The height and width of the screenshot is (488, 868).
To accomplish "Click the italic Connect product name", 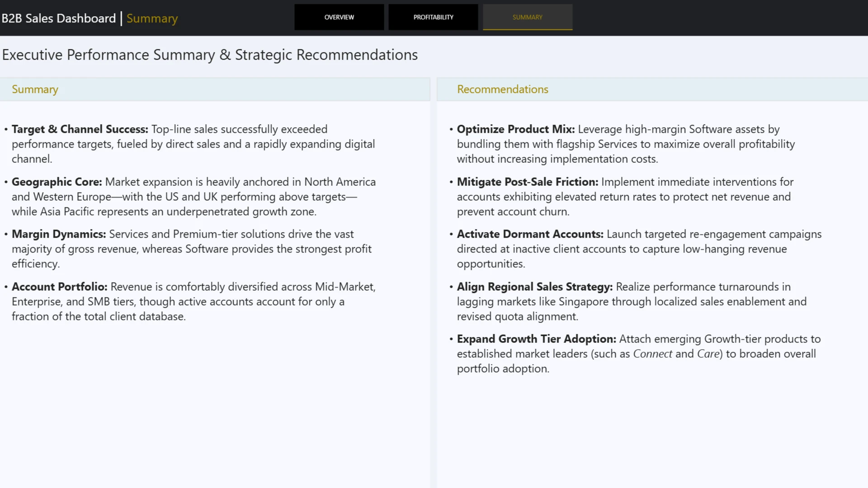I will coord(652,354).
